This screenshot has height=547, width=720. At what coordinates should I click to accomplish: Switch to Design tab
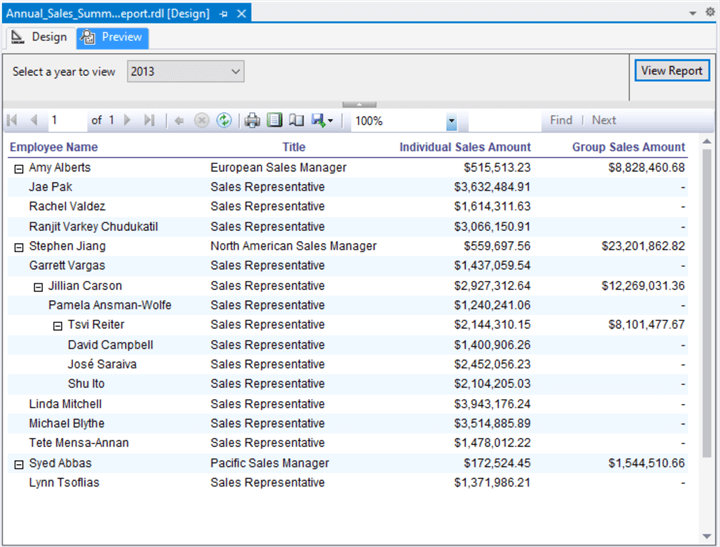coord(39,37)
